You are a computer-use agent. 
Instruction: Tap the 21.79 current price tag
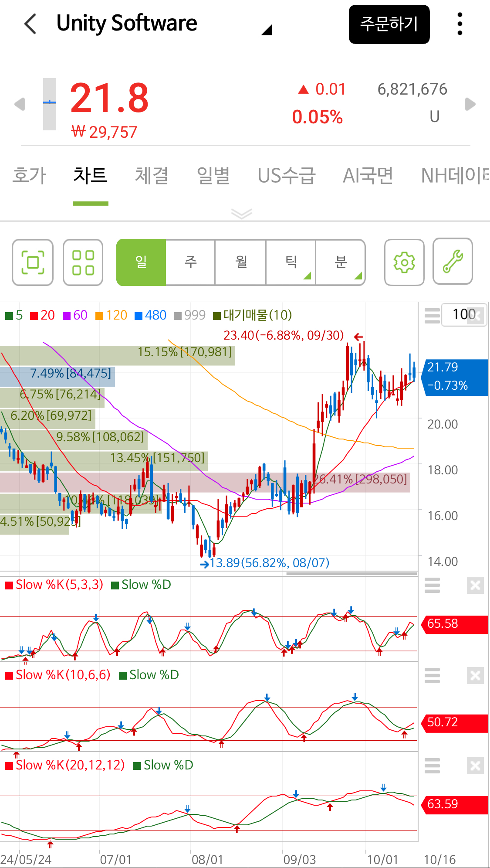click(x=455, y=378)
